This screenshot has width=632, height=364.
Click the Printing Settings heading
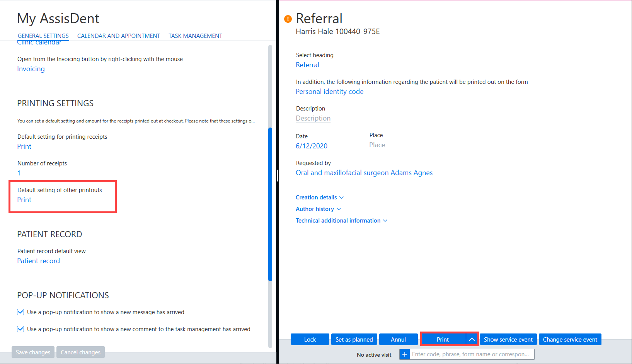point(55,103)
